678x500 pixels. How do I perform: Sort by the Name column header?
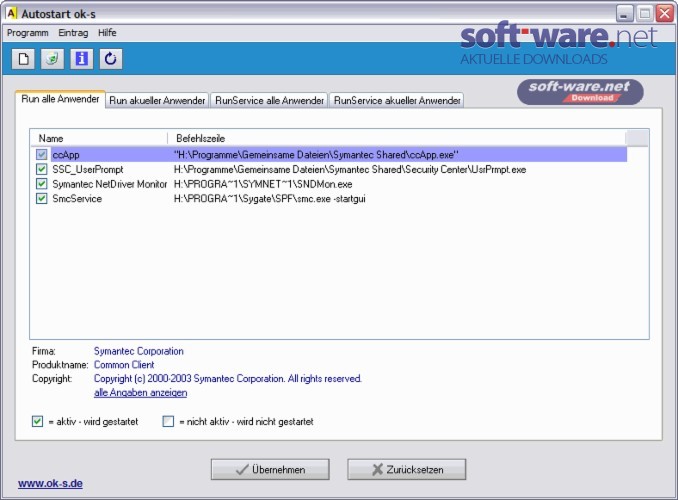[x=99, y=138]
